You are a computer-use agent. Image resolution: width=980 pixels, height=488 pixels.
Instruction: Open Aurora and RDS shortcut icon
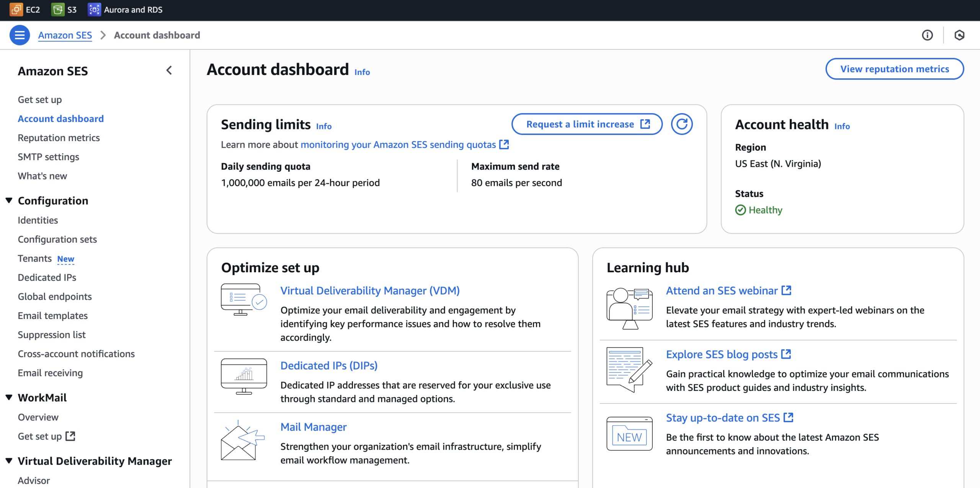pyautogui.click(x=94, y=10)
